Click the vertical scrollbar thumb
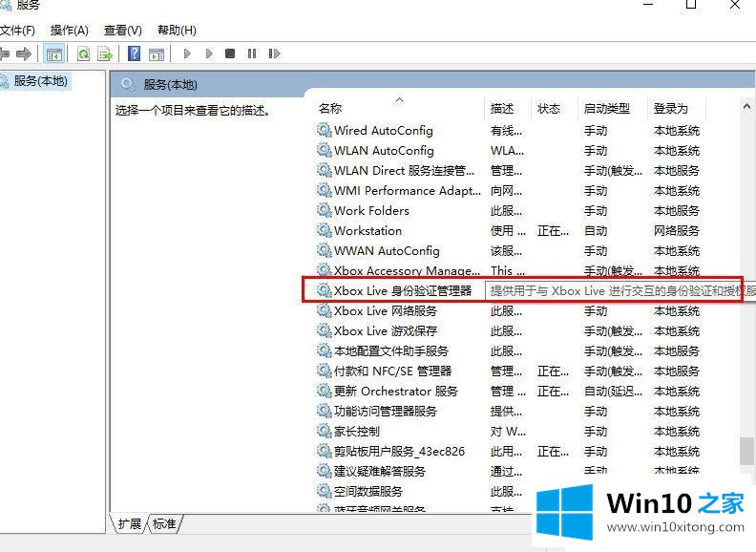Image resolution: width=756 pixels, height=552 pixels. [746, 451]
